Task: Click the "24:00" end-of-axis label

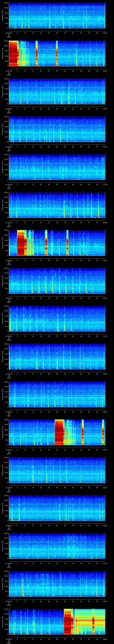Action: (105, 71)
